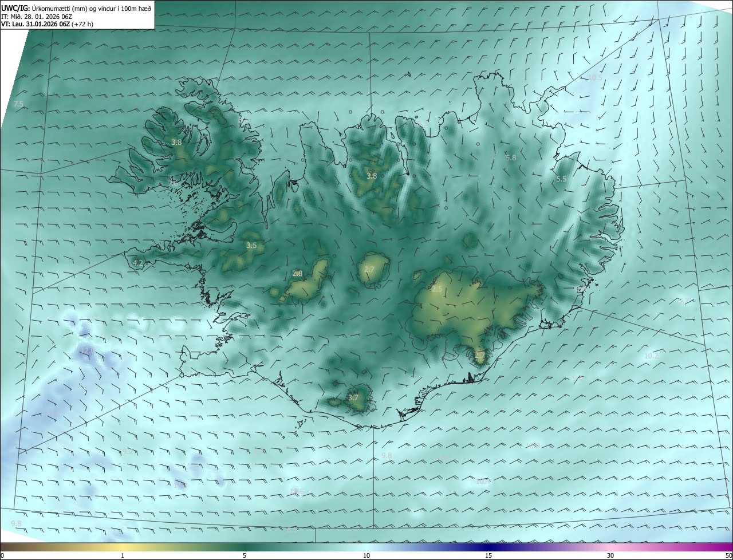Click the 9.2 value label on the map

(128, 452)
